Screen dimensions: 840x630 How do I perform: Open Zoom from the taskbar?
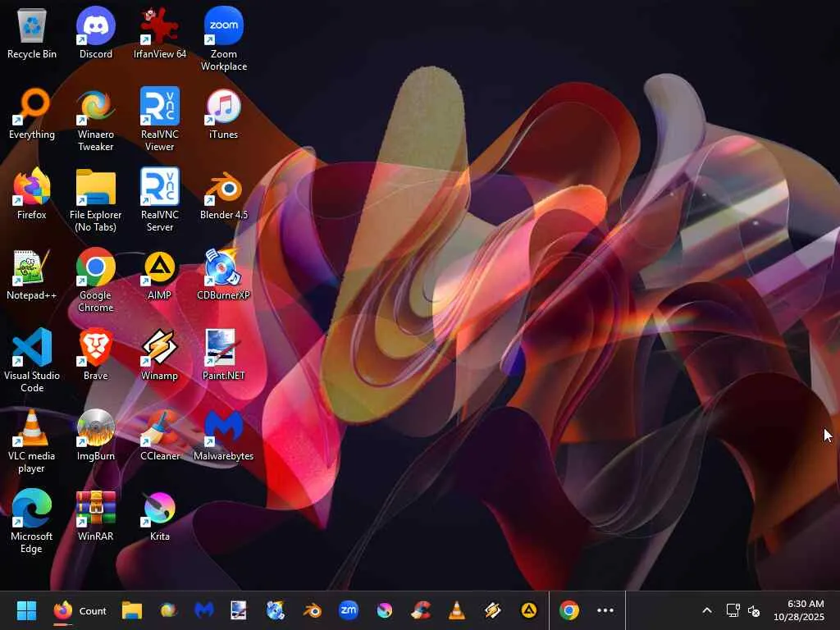[348, 610]
